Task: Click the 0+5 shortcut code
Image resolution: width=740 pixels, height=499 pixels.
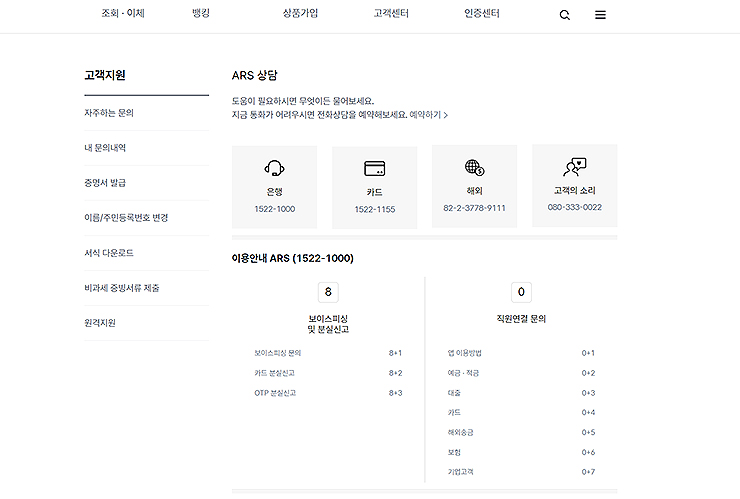Action: coord(588,432)
